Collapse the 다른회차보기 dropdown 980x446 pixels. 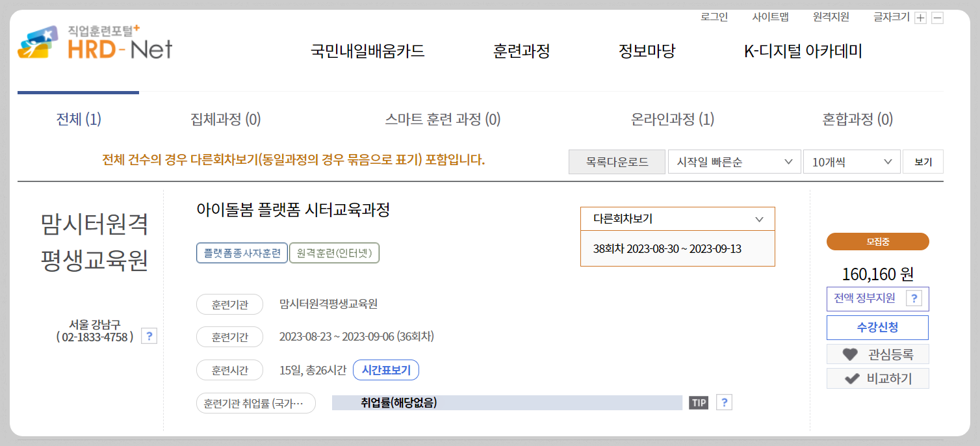678,219
